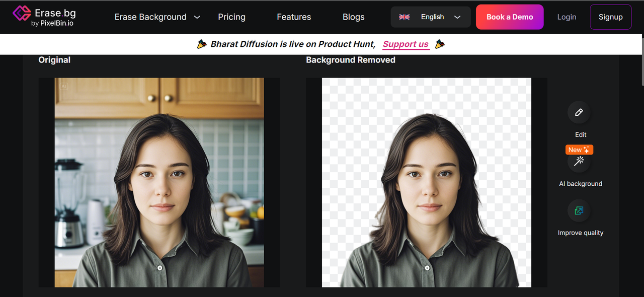Viewport: 644px width, 297px height.
Task: Click the UK flag language icon
Action: coord(404,17)
